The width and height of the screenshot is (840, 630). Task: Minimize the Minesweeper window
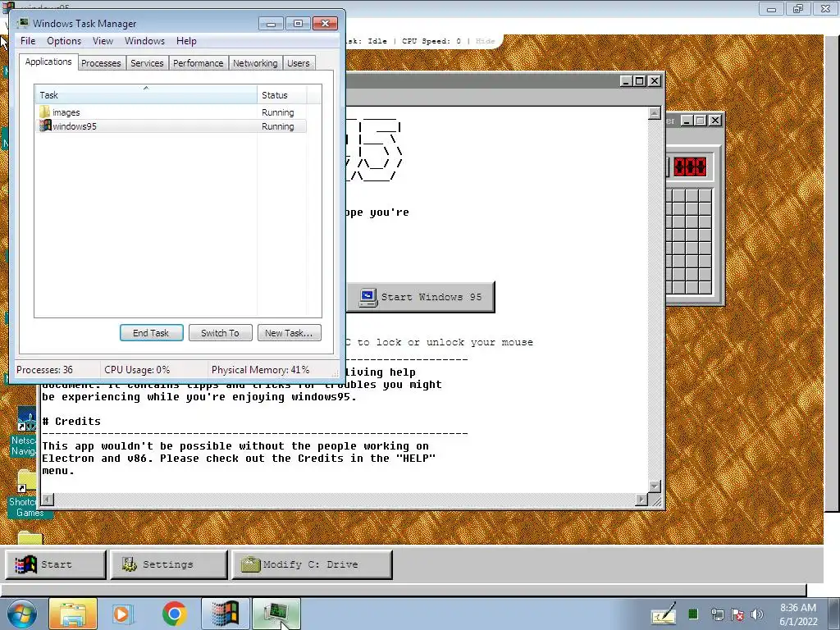[687, 121]
